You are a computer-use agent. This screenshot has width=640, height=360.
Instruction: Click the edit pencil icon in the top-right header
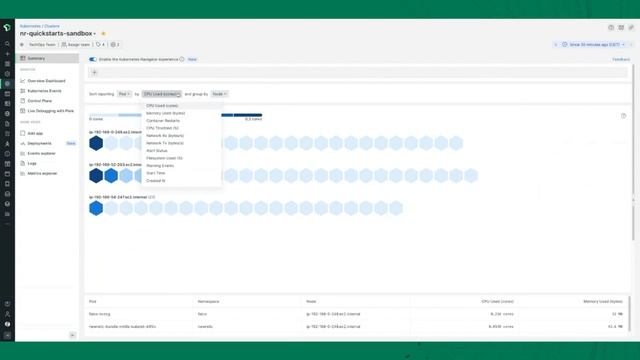631,27
